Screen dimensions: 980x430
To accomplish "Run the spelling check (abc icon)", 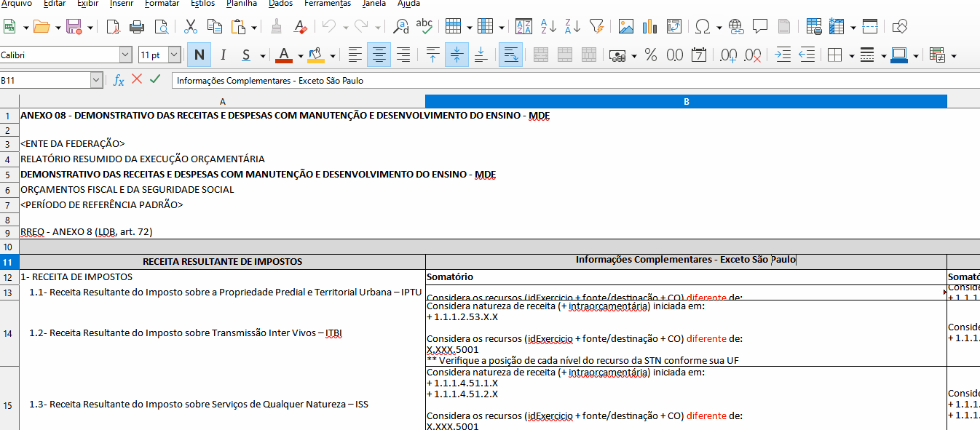I will click(x=424, y=27).
